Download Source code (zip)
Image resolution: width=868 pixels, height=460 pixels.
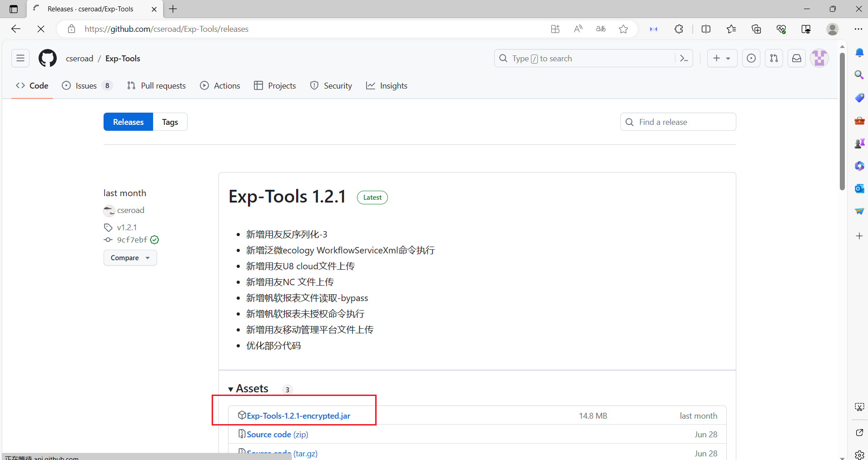278,435
